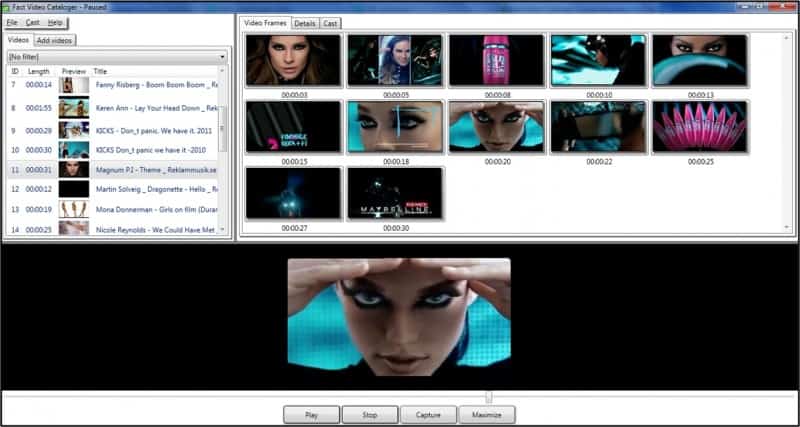Viewport: 800px width, 427px height.
Task: Click video list scroll-up arrow
Action: point(222,70)
